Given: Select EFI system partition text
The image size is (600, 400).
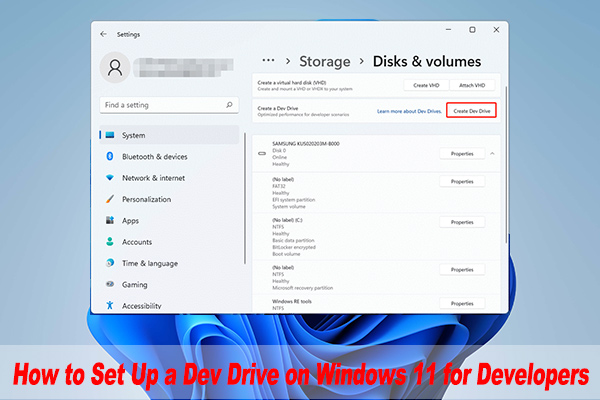Looking at the screenshot, I should 293,200.
